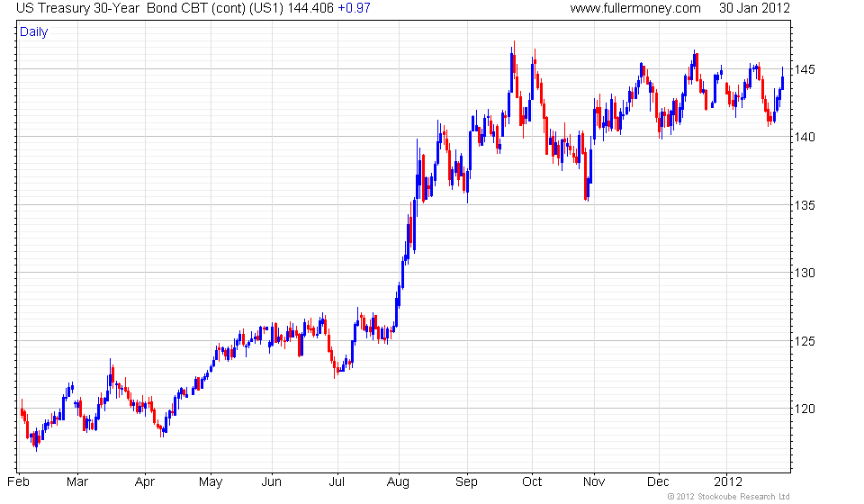This screenshot has width=864, height=504.
Task: Click the 'Dec' x-axis label
Action: point(658,482)
